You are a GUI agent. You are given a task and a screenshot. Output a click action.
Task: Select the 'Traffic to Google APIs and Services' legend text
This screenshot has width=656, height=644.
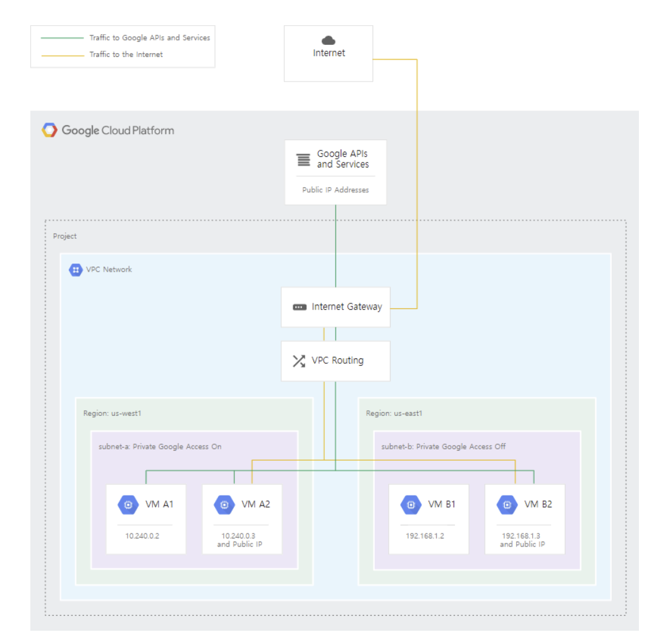pos(150,38)
